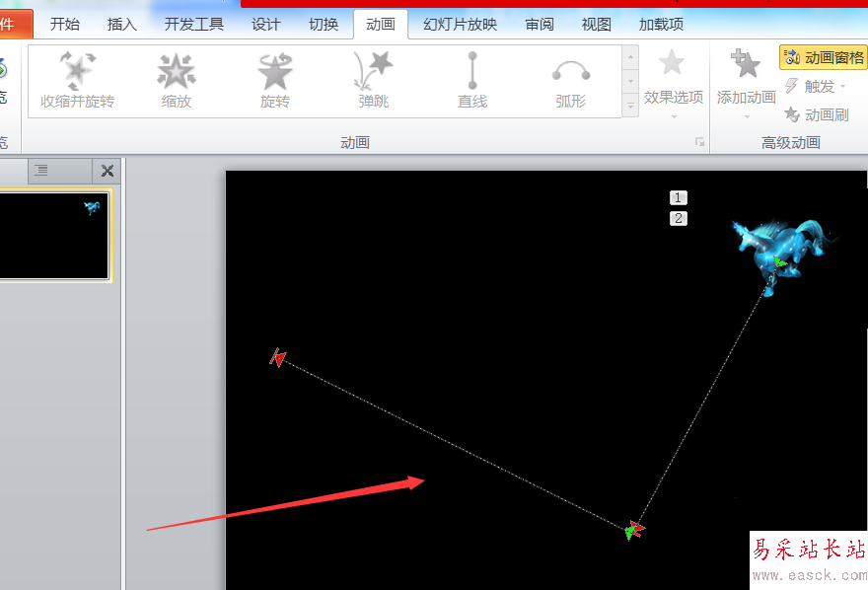The width and height of the screenshot is (868, 590).
Task: Switch to the 加载项 tab
Action: point(661,25)
